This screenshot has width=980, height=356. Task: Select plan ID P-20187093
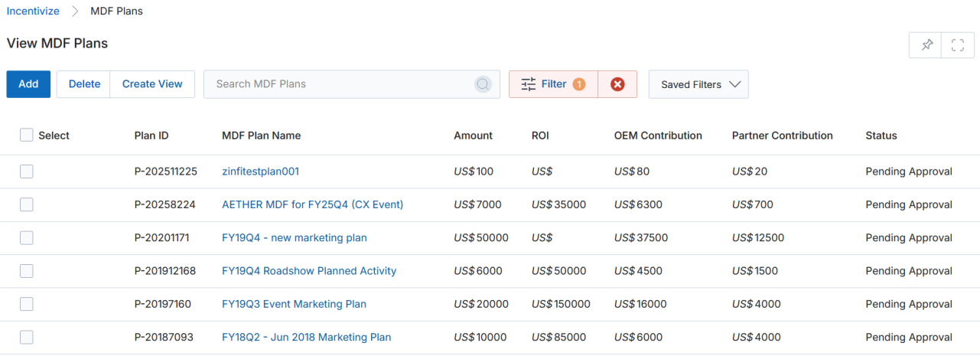click(x=162, y=337)
